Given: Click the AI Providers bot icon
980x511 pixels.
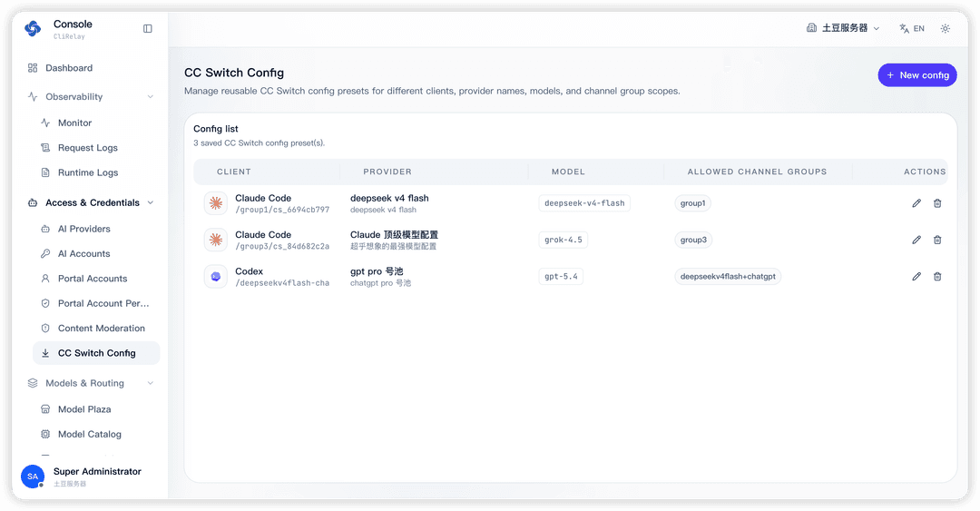Looking at the screenshot, I should pos(45,229).
